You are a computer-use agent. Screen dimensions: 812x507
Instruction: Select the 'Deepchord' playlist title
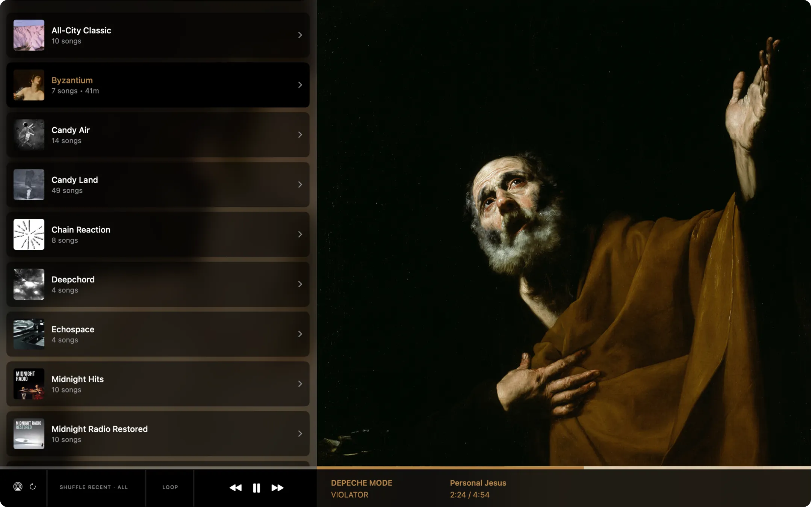[x=73, y=279]
